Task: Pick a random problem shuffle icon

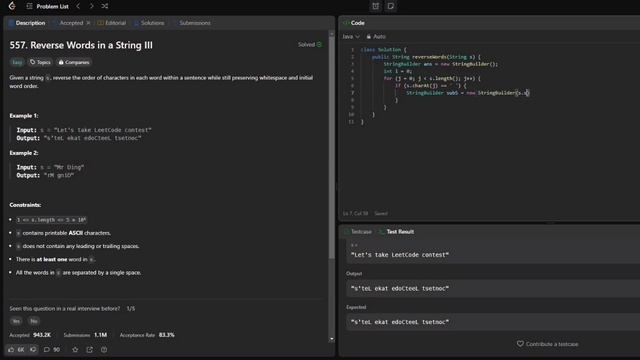Action: point(105,6)
